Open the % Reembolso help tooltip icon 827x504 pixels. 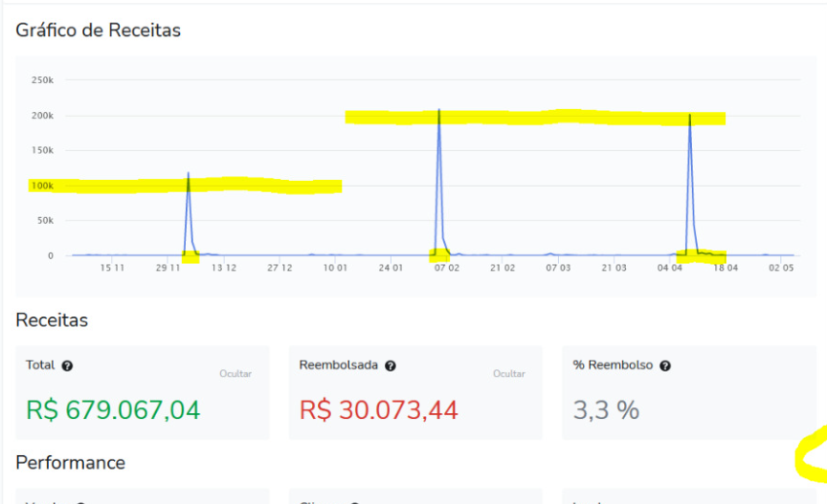click(665, 365)
